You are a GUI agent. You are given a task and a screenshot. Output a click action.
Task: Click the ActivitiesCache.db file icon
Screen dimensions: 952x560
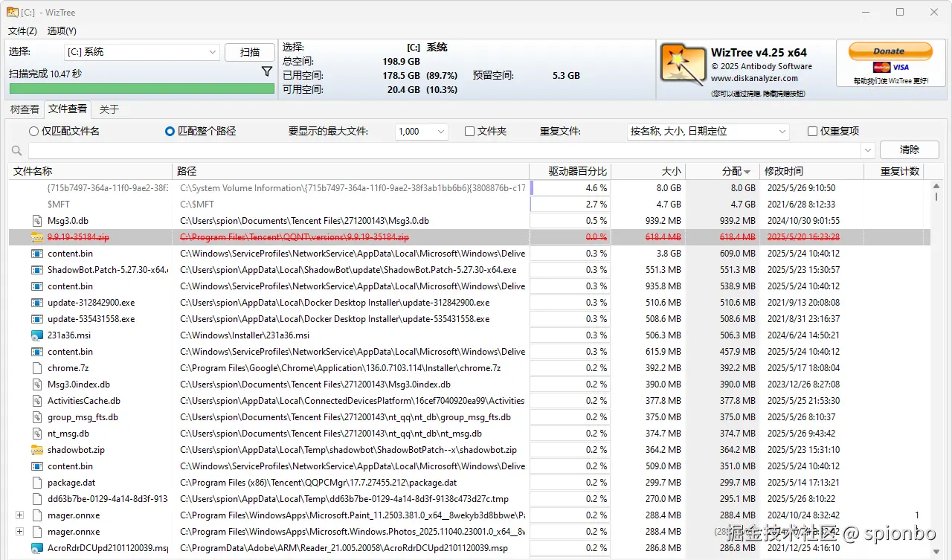(37, 401)
